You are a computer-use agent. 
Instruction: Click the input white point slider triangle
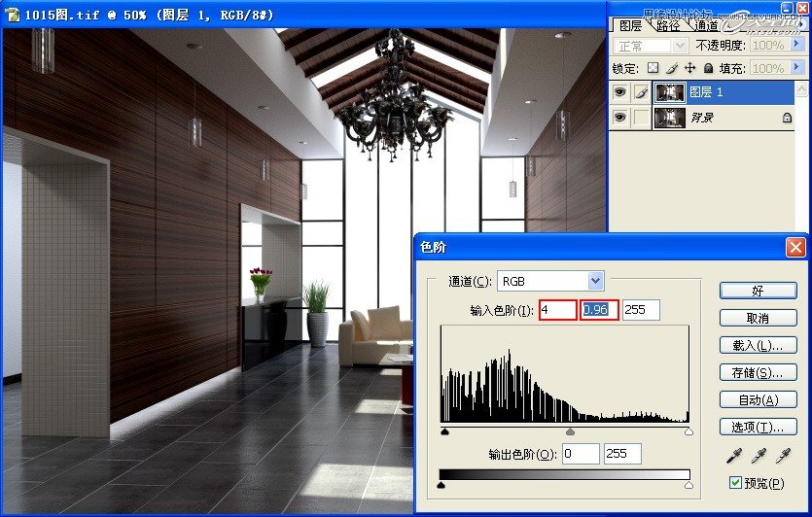(x=688, y=431)
